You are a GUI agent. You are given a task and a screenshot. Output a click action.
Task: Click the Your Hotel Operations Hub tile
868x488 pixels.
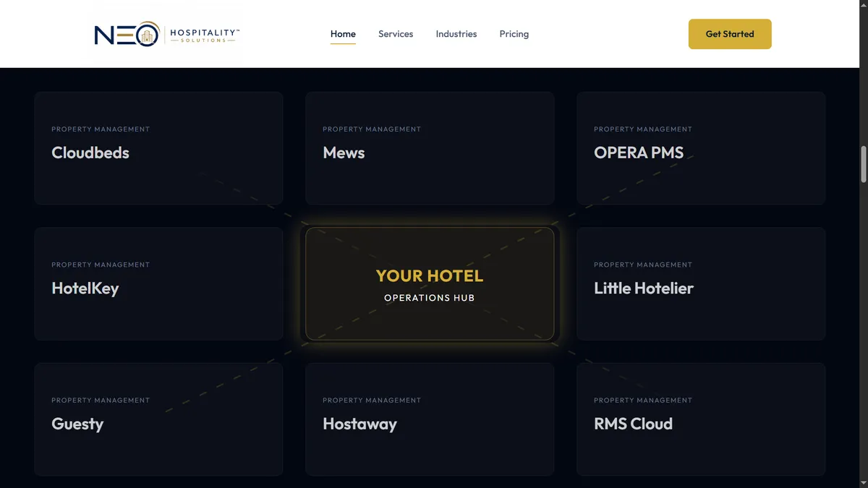pyautogui.click(x=430, y=283)
